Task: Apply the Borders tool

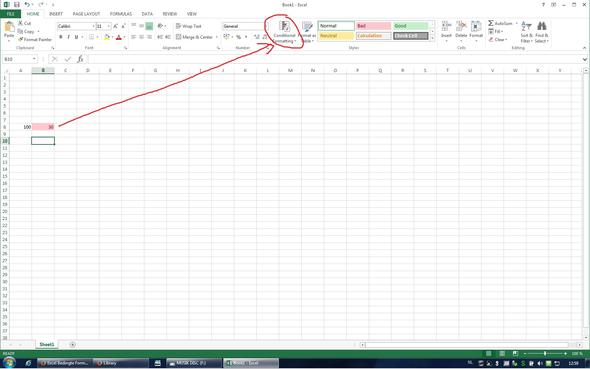Action: [x=91, y=37]
